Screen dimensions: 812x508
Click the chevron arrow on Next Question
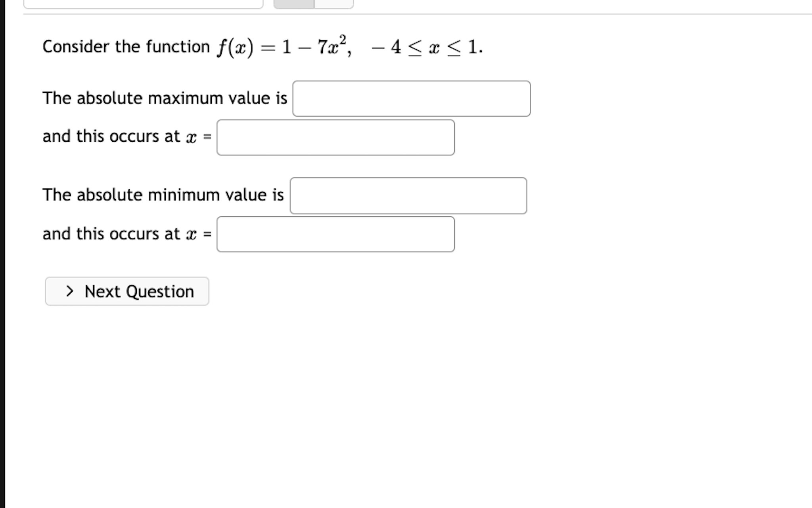coord(69,291)
